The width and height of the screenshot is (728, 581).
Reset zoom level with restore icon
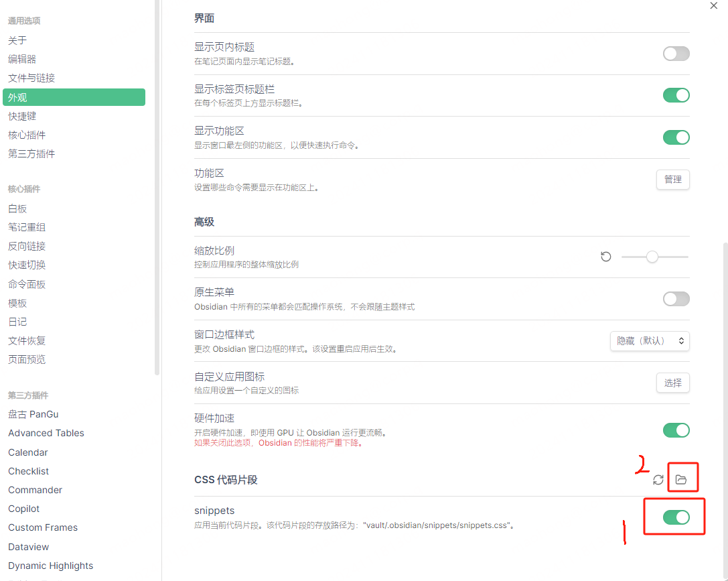pos(606,257)
